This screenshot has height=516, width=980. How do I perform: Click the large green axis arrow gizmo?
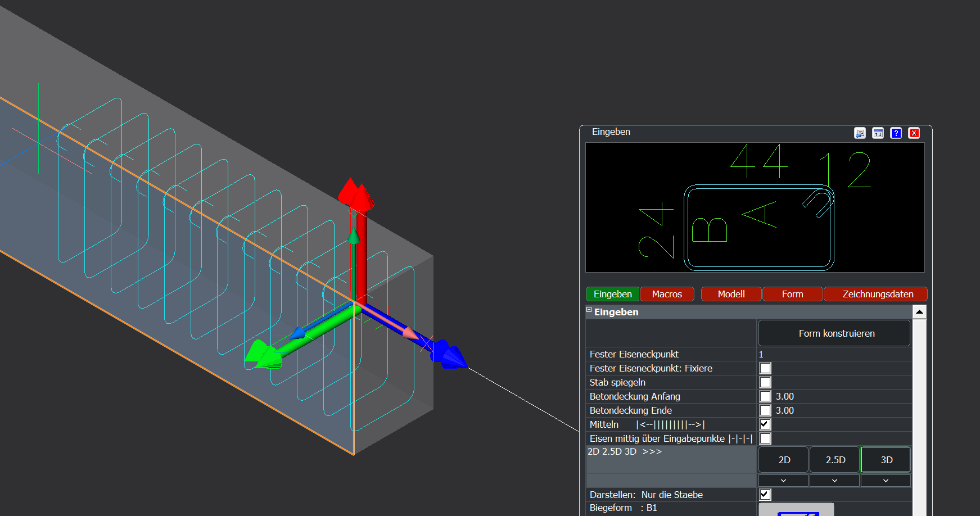pos(263,355)
